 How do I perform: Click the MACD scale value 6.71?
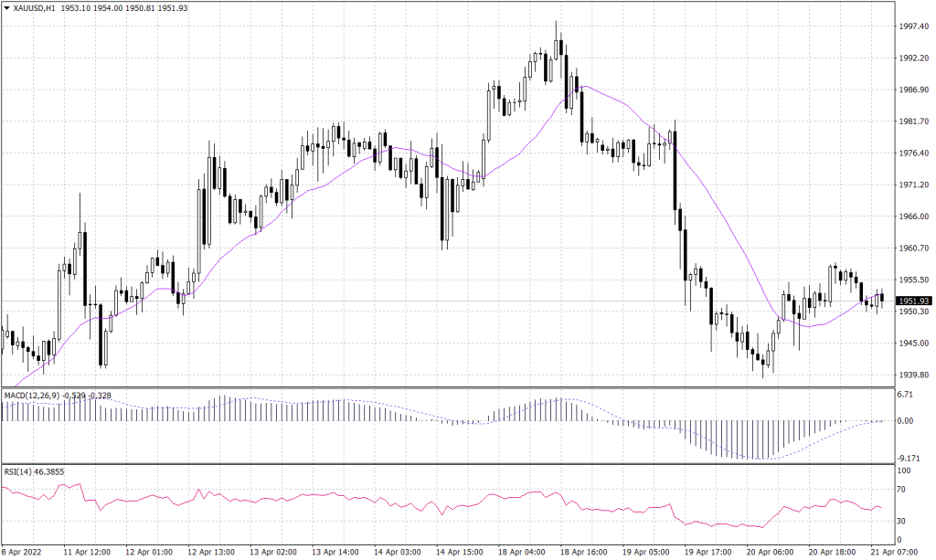click(x=906, y=395)
